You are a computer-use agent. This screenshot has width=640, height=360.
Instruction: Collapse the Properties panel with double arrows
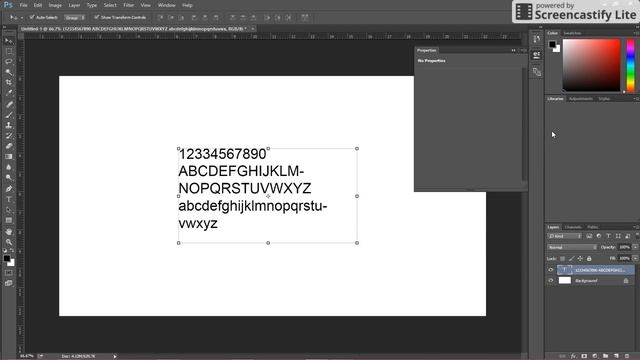[513, 50]
